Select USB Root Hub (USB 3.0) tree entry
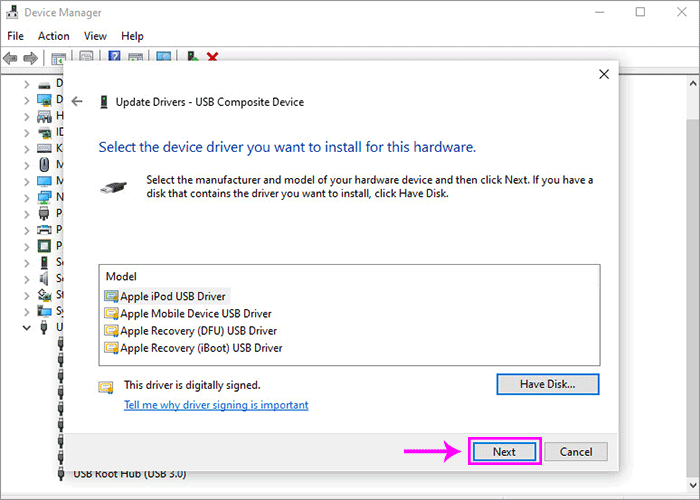This screenshot has height=500, width=700. [129, 474]
